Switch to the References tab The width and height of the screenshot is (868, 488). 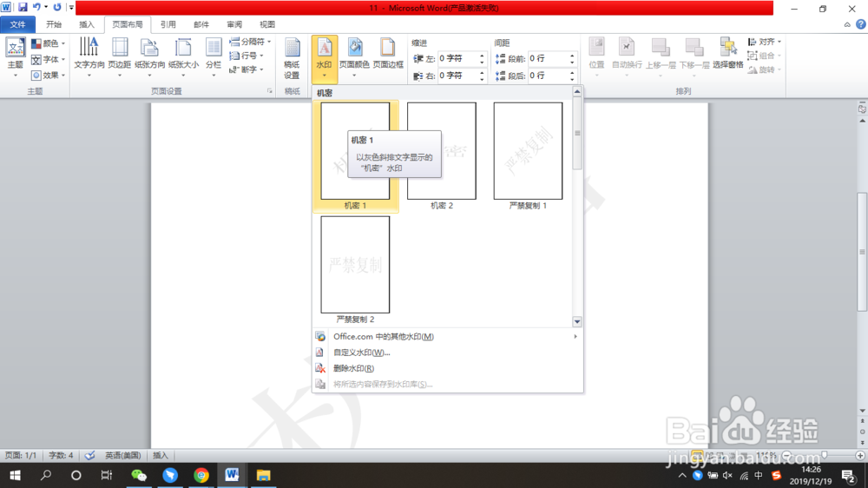coord(168,24)
